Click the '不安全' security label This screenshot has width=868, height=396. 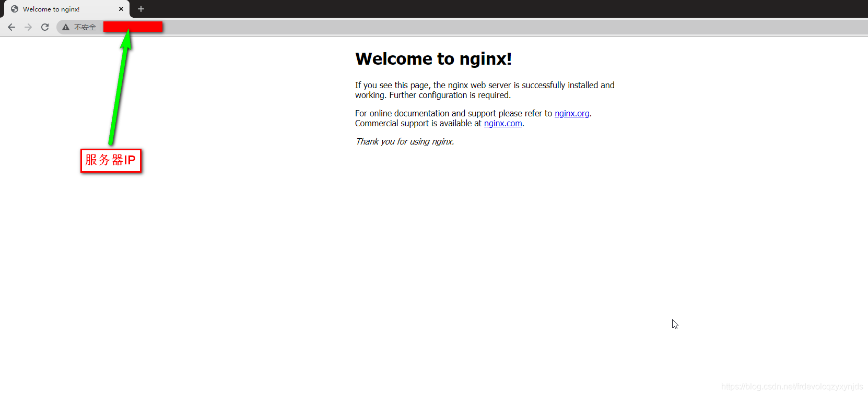85,27
